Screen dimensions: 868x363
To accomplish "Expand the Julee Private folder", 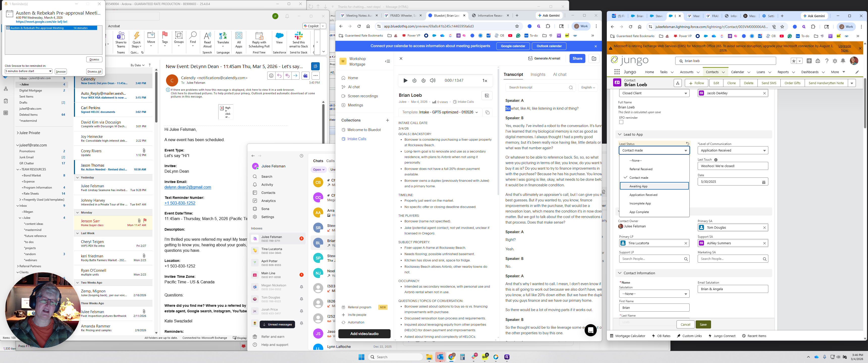I will click(17, 133).
